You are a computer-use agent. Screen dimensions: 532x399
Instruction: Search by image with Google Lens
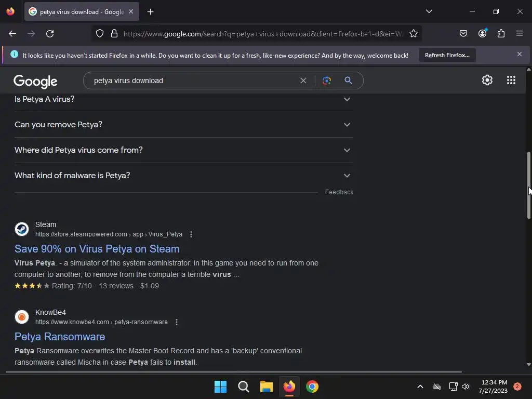point(326,81)
